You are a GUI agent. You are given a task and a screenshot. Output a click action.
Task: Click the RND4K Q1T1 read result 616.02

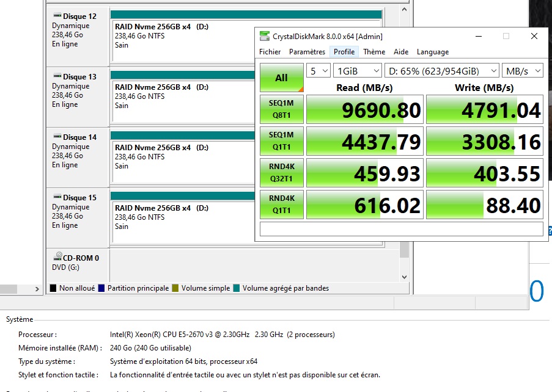[x=365, y=205]
